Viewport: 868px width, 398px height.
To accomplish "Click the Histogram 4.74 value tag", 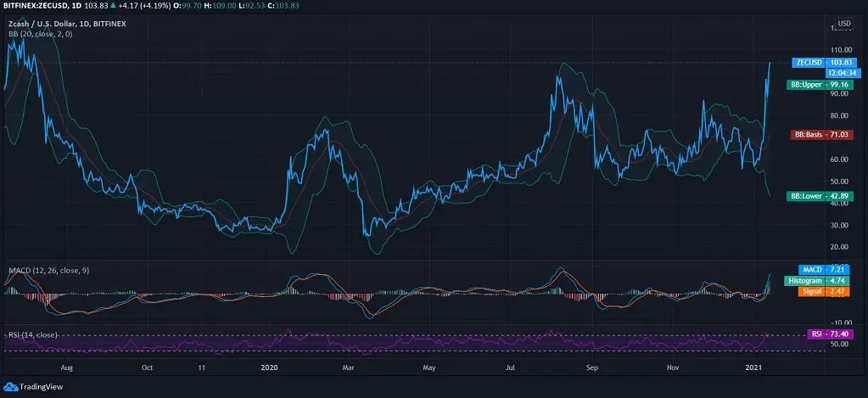I will pos(815,280).
